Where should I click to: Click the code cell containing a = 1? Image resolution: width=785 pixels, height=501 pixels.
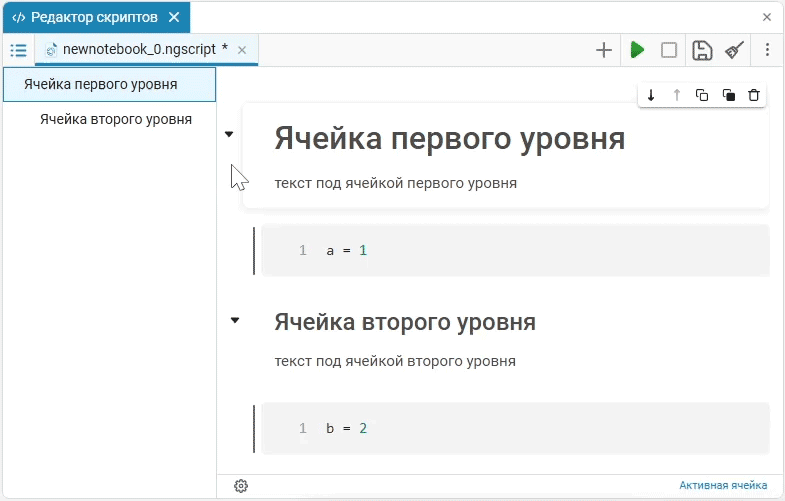pyautogui.click(x=515, y=250)
